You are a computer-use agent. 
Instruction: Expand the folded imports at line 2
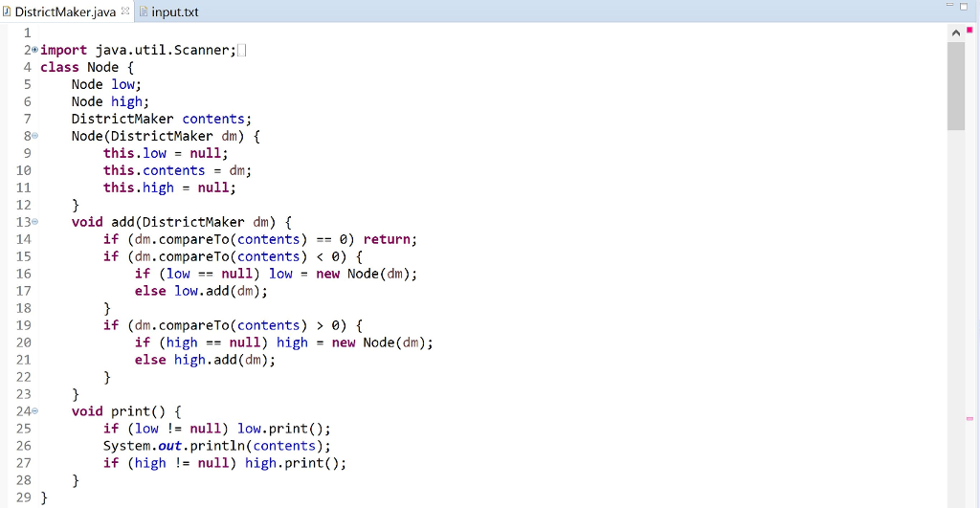pos(35,50)
